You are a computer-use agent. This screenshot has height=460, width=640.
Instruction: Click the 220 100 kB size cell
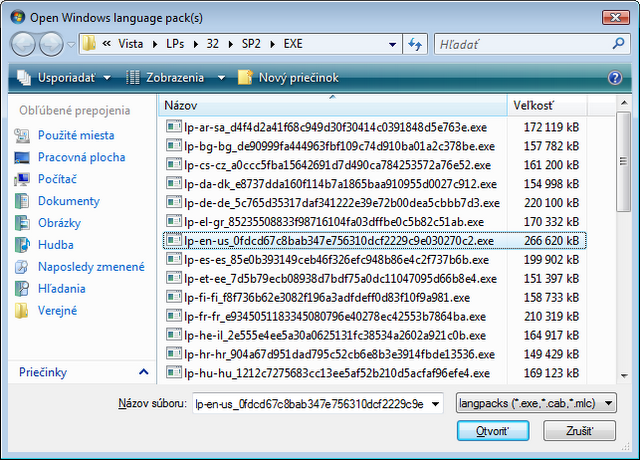pyautogui.click(x=551, y=203)
